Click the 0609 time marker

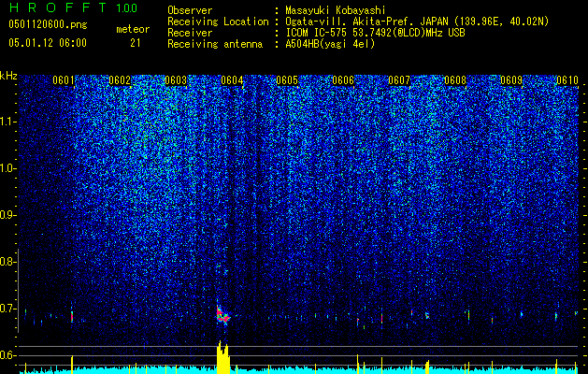coord(511,80)
